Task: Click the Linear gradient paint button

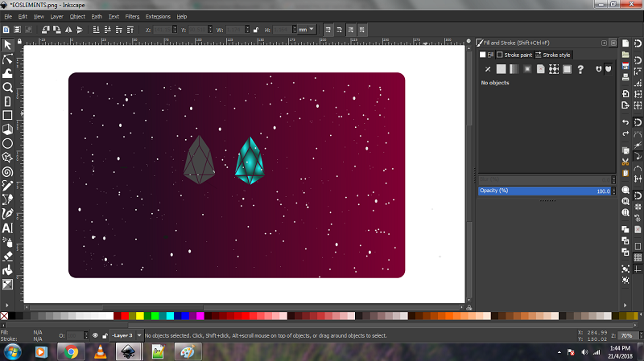Action: (x=514, y=69)
